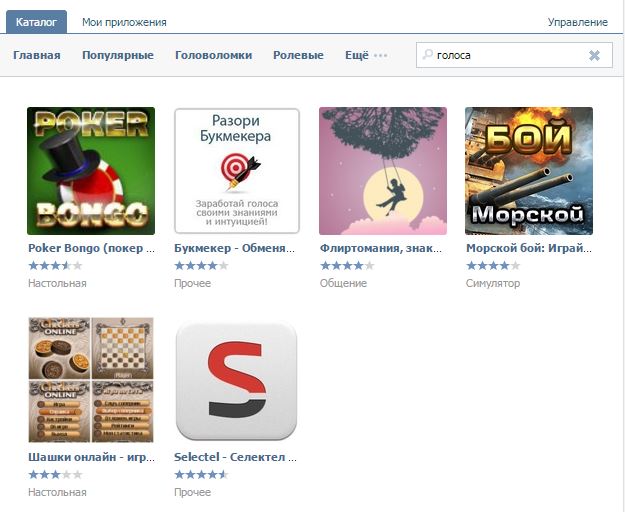Open the Poker Bongo title link
625x512 pixels.
click(x=91, y=248)
